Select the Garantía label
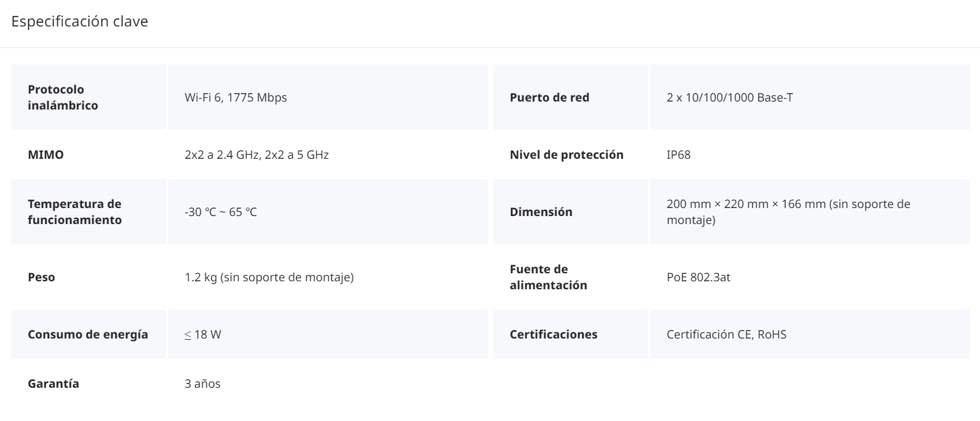The width and height of the screenshot is (980, 421). [54, 383]
